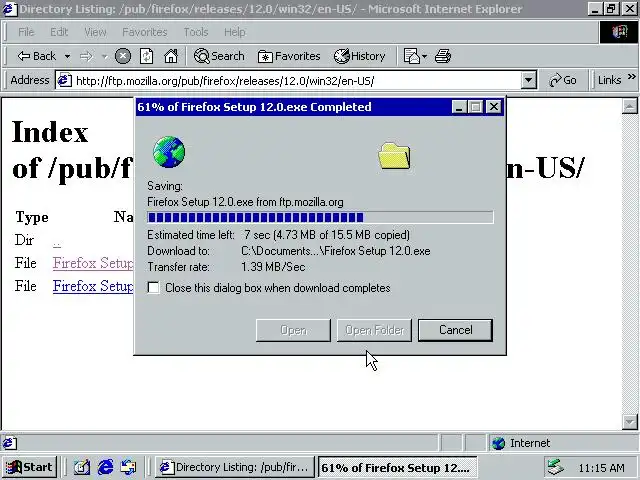Refresh the page with the Refresh icon
Viewport: 640px width, 480px height.
click(x=147, y=56)
